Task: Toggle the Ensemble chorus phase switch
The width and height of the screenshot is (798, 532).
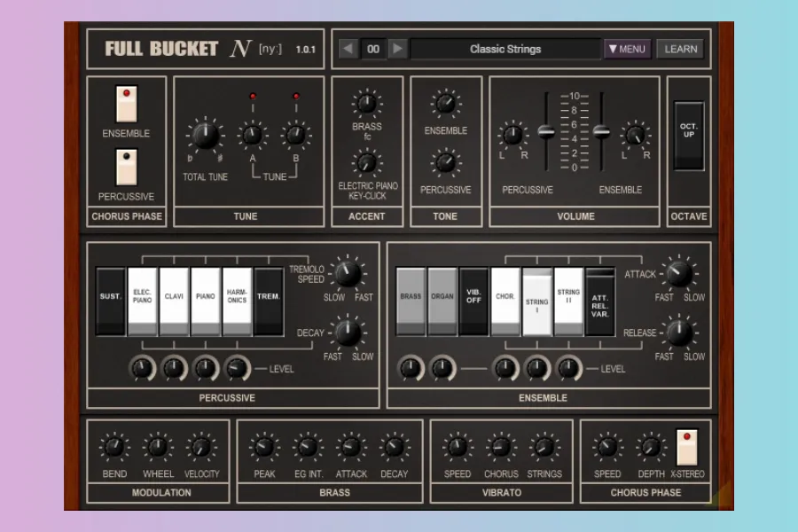Action: pyautogui.click(x=127, y=104)
